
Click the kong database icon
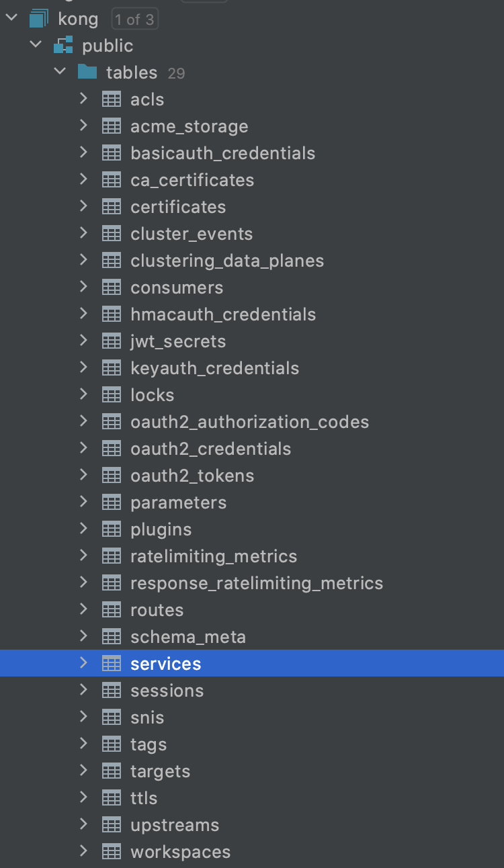[x=39, y=19]
